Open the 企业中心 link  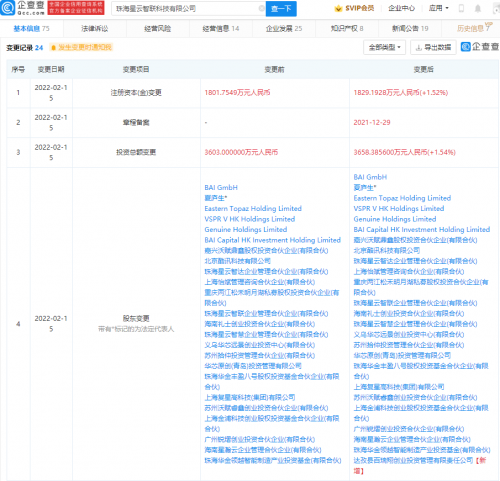point(402,8)
